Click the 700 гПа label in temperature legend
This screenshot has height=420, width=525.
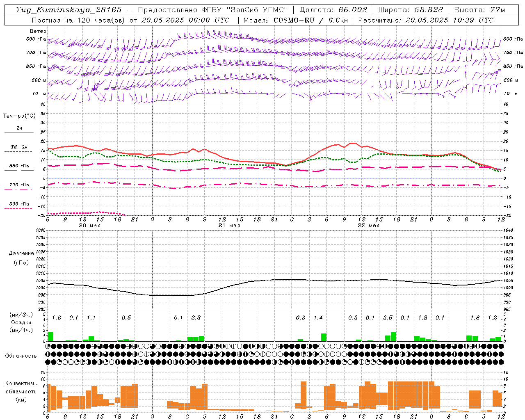(x=19, y=185)
